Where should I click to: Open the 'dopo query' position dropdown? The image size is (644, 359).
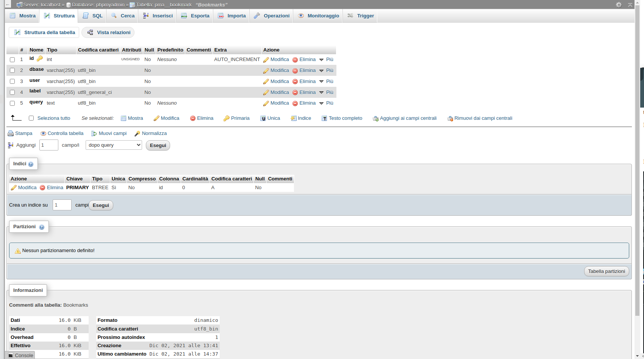click(114, 145)
